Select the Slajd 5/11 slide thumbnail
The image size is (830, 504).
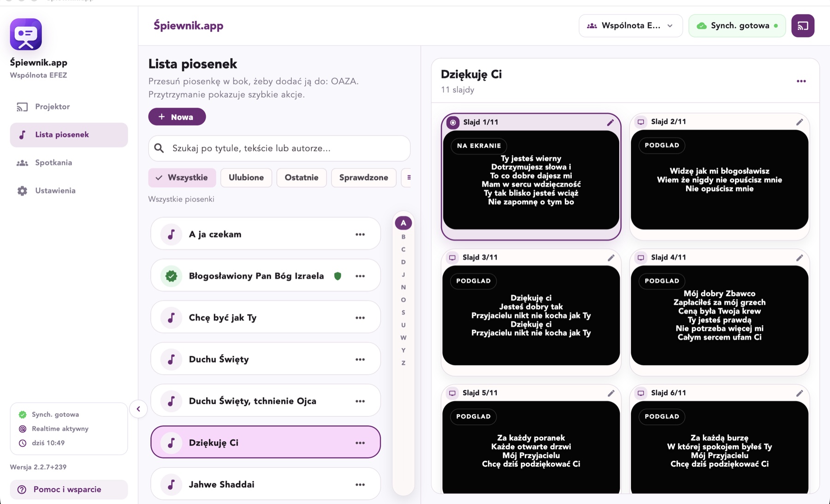531,447
